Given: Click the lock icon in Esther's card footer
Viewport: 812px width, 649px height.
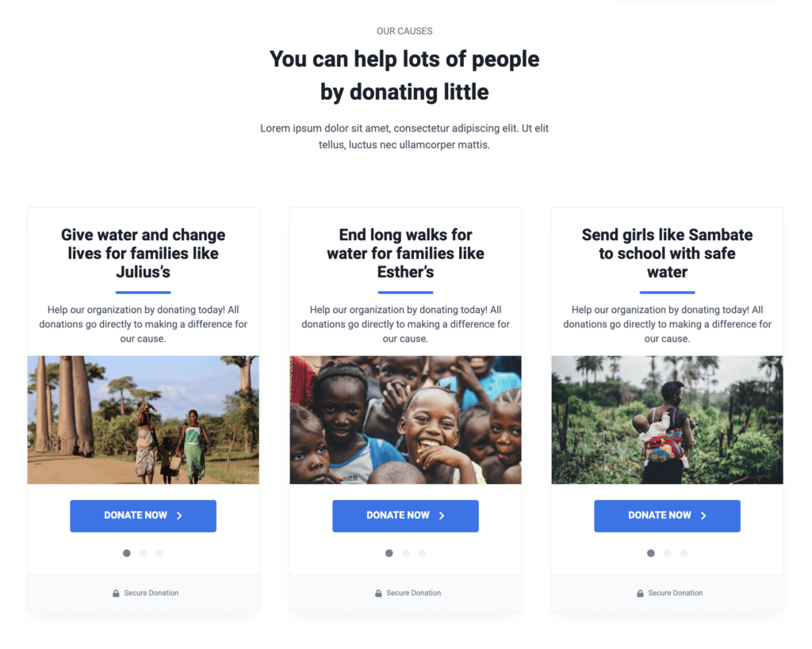Looking at the screenshot, I should (x=378, y=593).
